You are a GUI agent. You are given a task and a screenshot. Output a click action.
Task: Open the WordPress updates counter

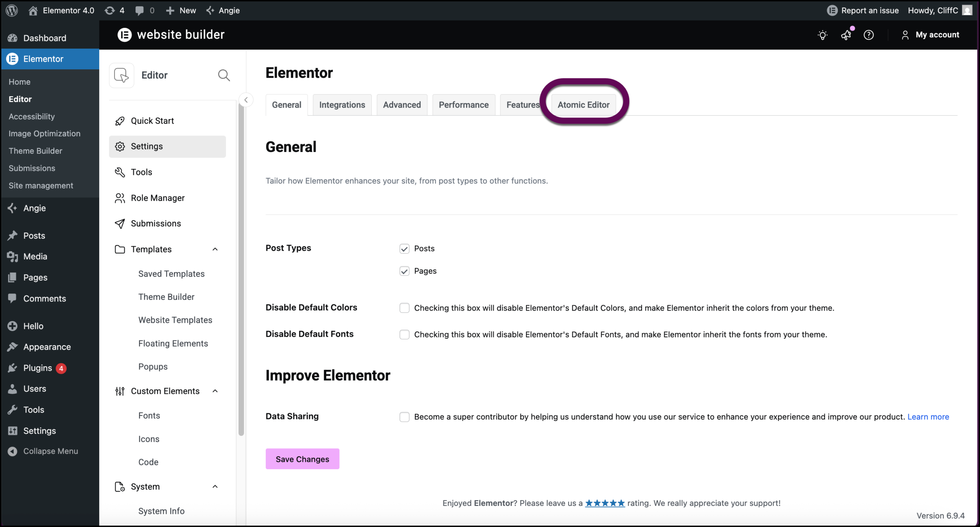(x=114, y=10)
